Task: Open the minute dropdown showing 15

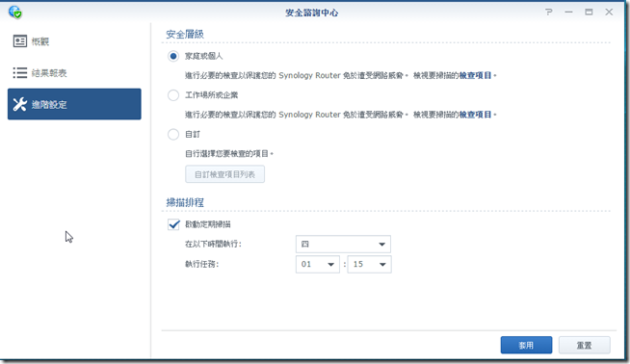Action: point(369,265)
